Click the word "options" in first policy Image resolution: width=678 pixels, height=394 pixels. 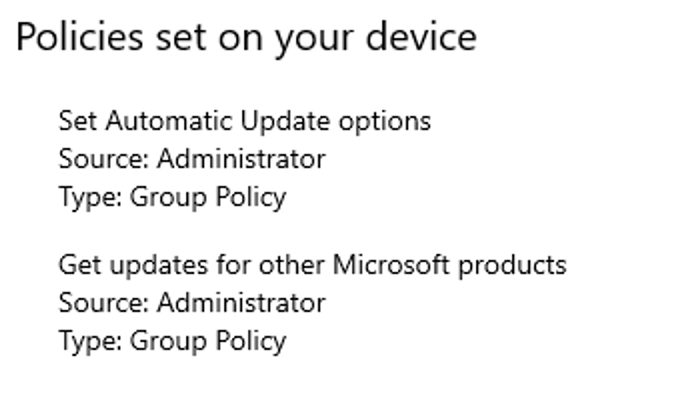tap(385, 122)
